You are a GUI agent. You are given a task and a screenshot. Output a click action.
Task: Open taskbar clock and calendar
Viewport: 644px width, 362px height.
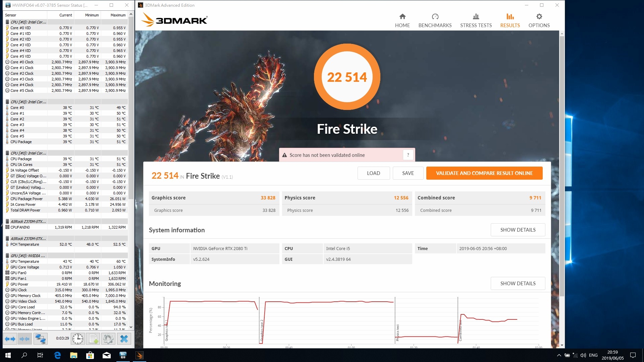pos(612,355)
